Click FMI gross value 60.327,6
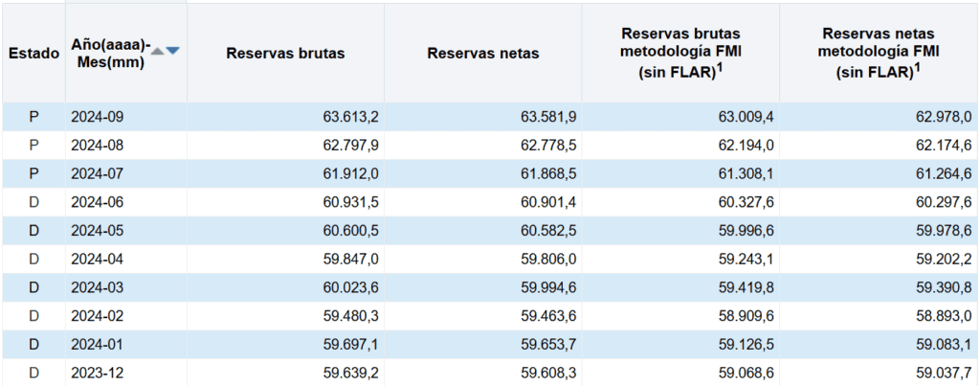This screenshot has height=386, width=980. click(746, 202)
